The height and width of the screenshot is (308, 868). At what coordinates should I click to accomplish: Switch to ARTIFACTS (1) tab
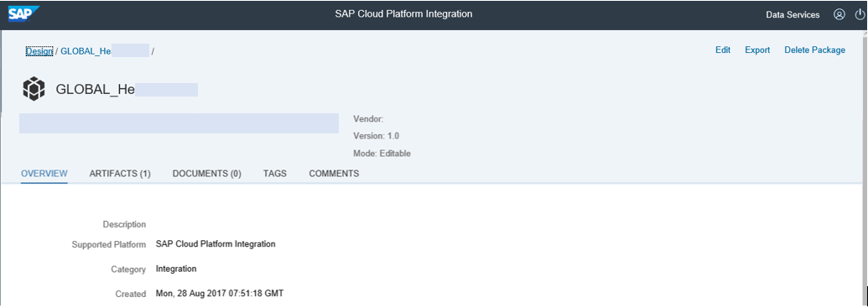(x=120, y=174)
